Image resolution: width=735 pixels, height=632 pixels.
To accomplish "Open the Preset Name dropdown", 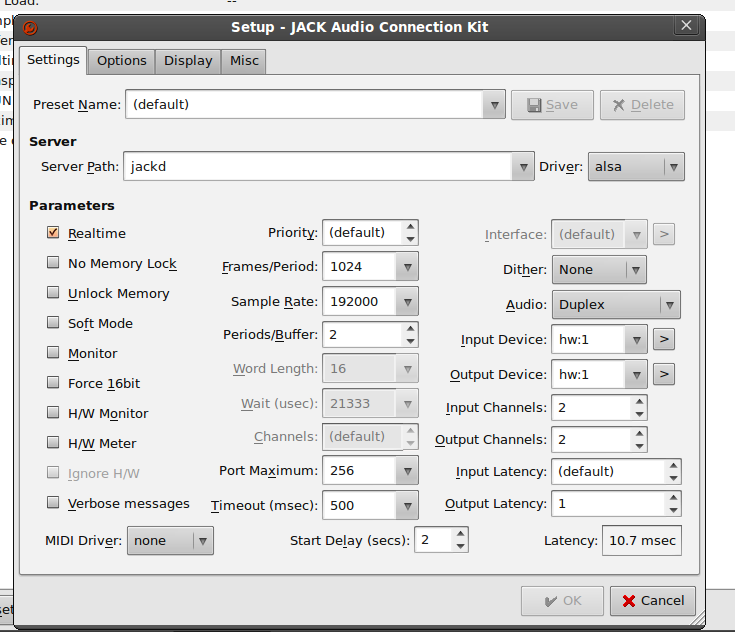I will click(494, 105).
